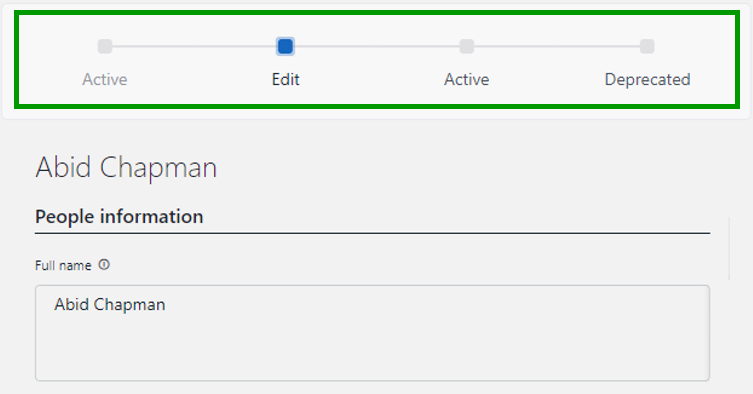Click the "Abid Chapman" page title
The image size is (753, 394).
tap(126, 168)
